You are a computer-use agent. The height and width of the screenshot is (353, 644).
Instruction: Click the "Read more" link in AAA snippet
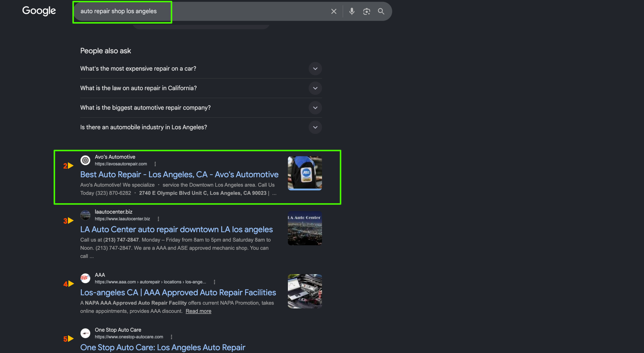coord(198,311)
